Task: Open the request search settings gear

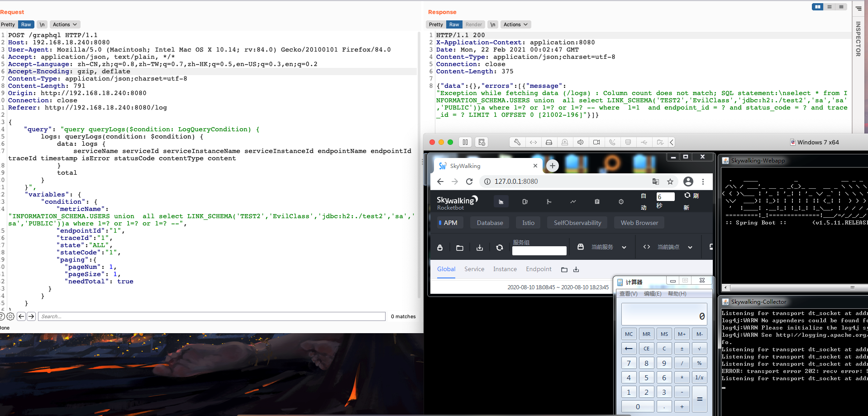Action: pos(10,316)
